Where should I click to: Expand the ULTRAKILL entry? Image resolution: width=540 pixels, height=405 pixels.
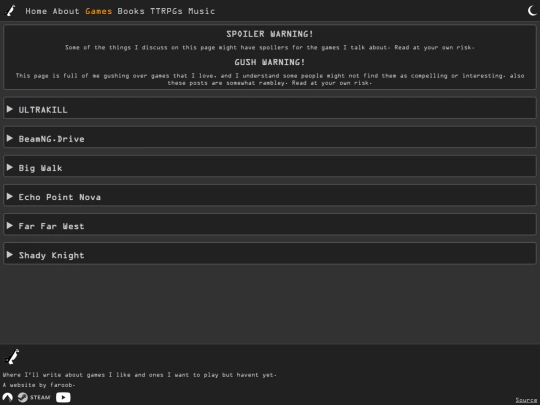[x=270, y=109]
